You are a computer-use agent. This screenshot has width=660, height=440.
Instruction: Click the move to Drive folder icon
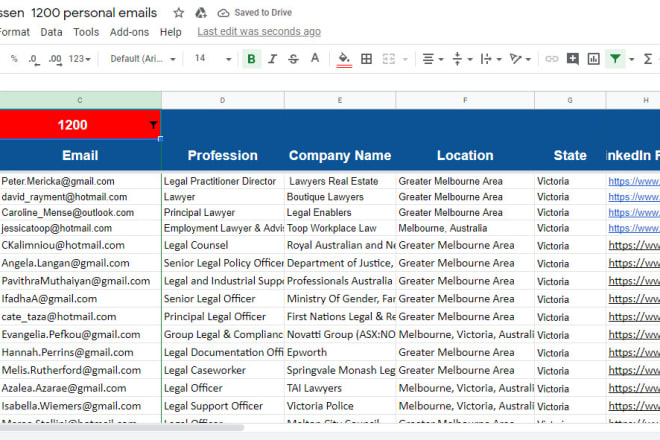tap(201, 13)
